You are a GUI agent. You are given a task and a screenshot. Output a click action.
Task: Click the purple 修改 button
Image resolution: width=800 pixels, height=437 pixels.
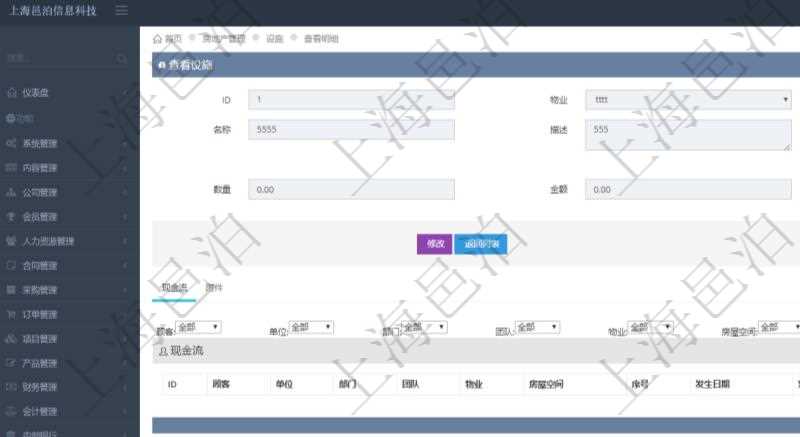(x=434, y=244)
